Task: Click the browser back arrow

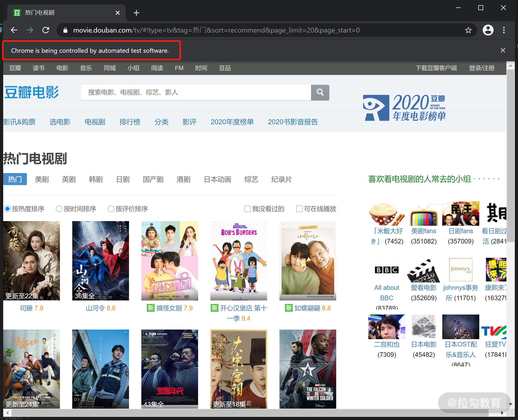Action: click(x=14, y=30)
